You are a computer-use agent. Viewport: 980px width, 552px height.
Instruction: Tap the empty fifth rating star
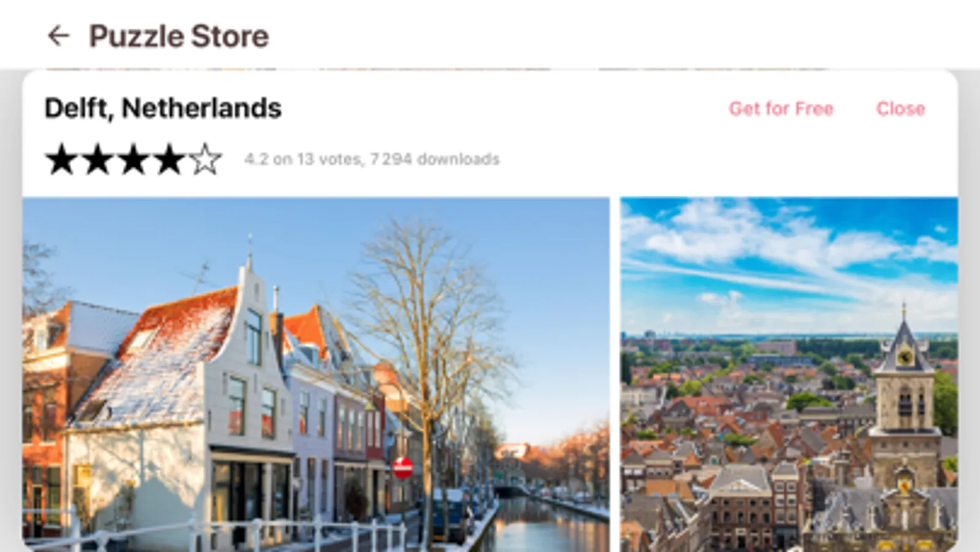pyautogui.click(x=205, y=159)
